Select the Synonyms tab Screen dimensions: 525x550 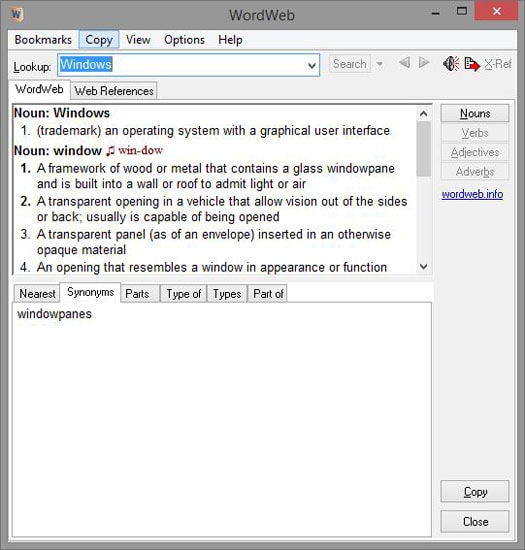pos(90,292)
